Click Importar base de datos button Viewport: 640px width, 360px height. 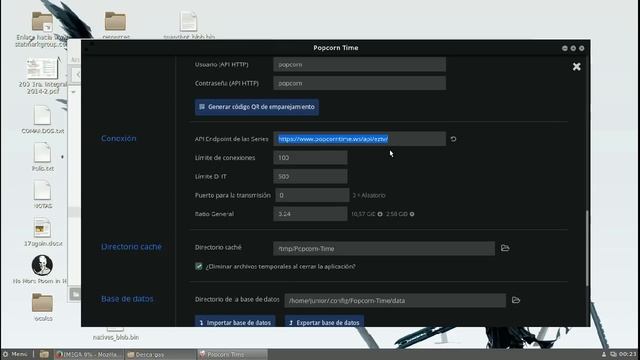pyautogui.click(x=235, y=322)
